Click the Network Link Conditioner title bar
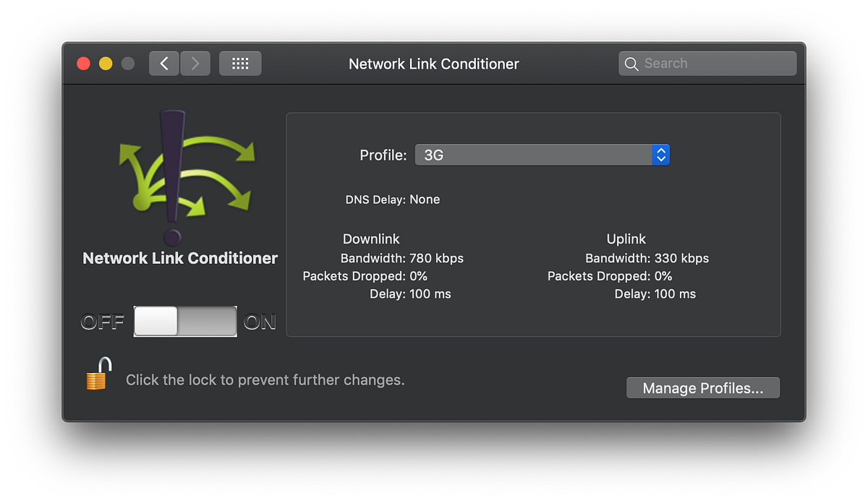The width and height of the screenshot is (868, 504). 433,64
